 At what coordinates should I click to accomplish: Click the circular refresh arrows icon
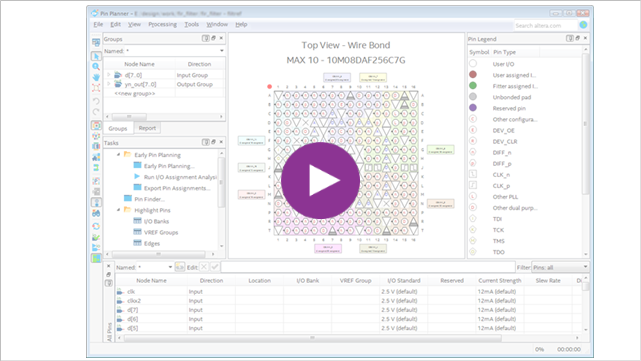(x=96, y=226)
